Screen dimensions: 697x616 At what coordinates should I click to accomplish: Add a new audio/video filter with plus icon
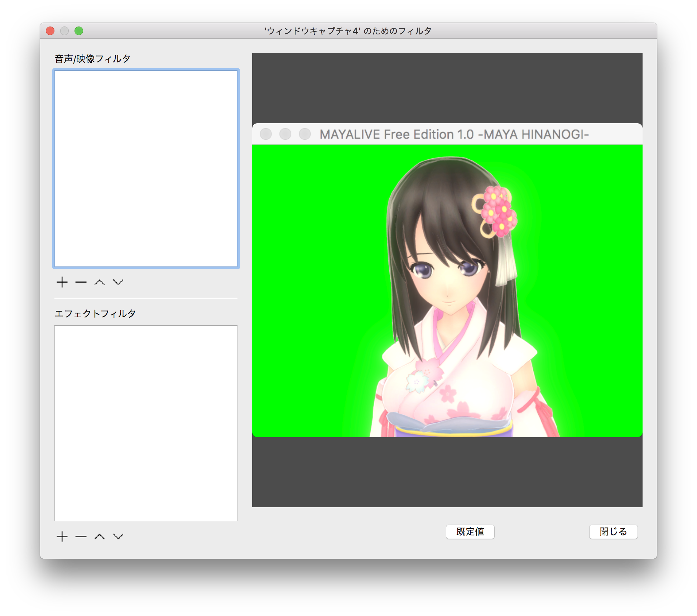(x=62, y=282)
